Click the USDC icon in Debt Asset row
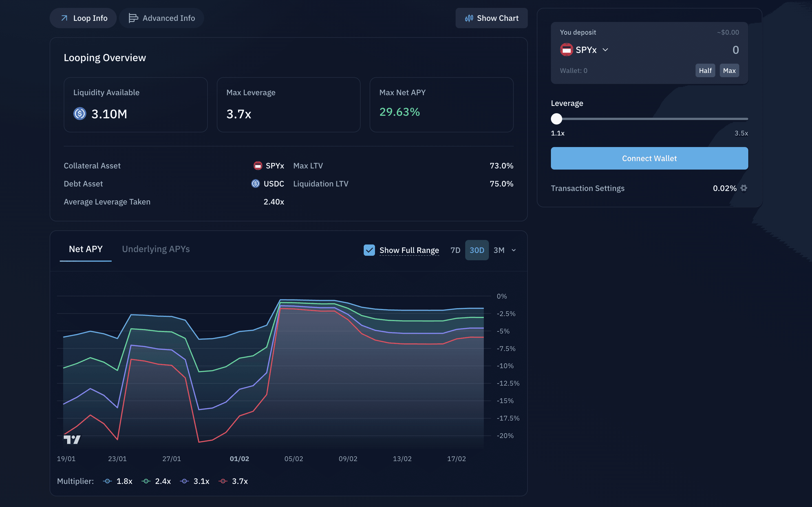Screen dimensions: 812x507 pos(255,183)
